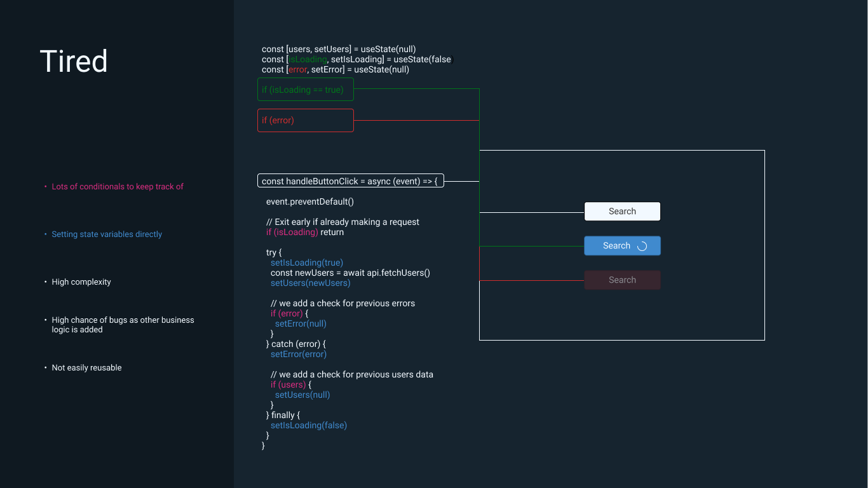868x488 pixels.
Task: Click code line "const [isLoading, setIsLoading] = useState(false"
Action: point(356,59)
